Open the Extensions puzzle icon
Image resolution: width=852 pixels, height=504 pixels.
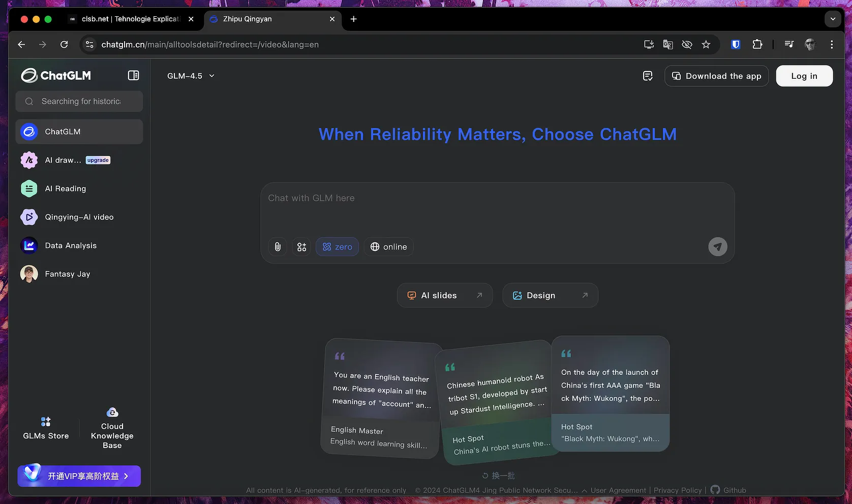point(757,45)
